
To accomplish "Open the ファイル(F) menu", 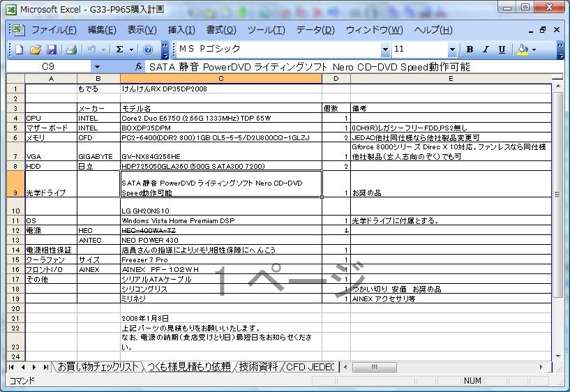I will tap(54, 30).
